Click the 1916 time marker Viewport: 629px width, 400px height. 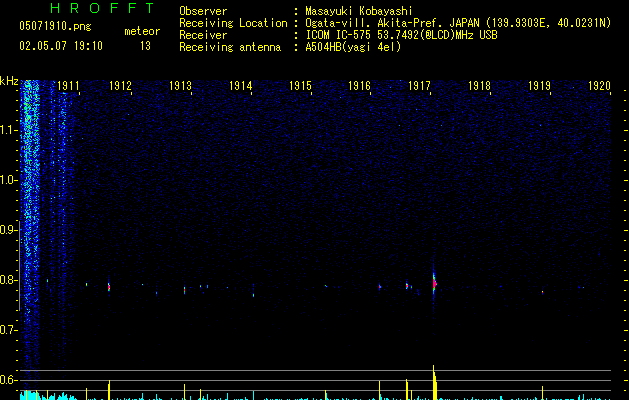coord(359,86)
